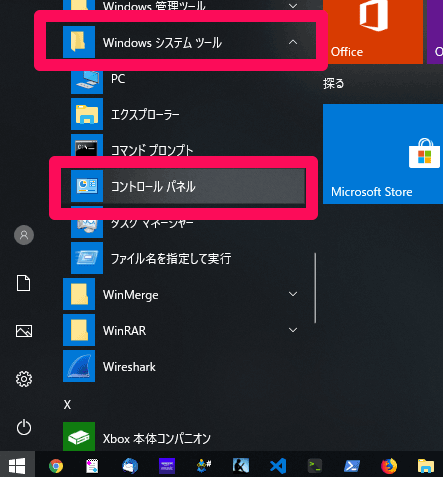
Task: Open the notepad document taskbar icon
Action: coord(92,466)
